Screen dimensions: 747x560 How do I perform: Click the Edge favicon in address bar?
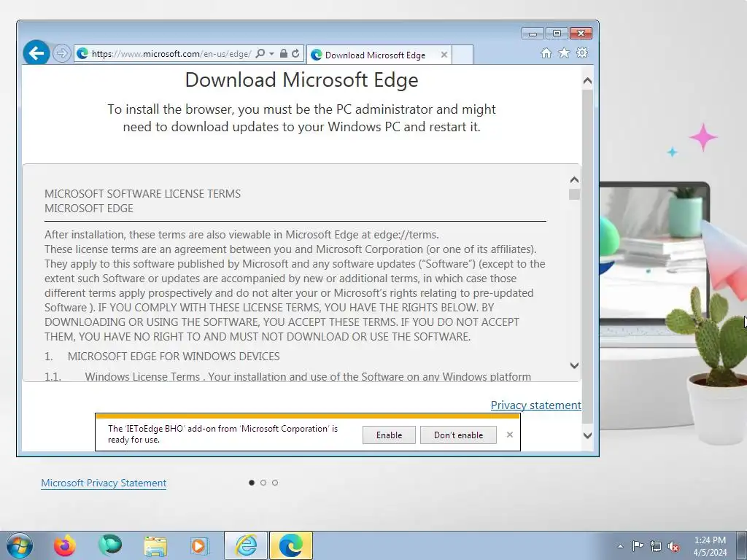click(82, 53)
